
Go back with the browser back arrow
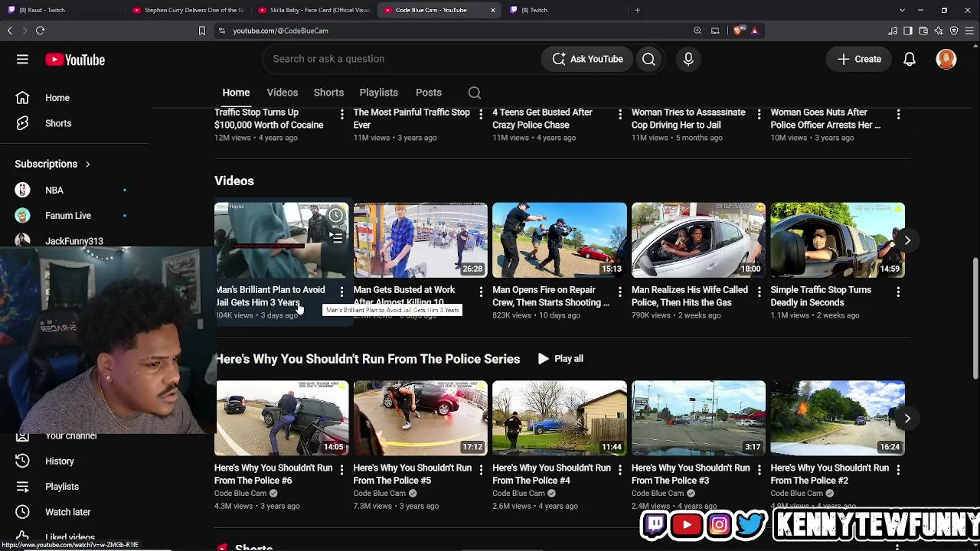tap(10, 31)
